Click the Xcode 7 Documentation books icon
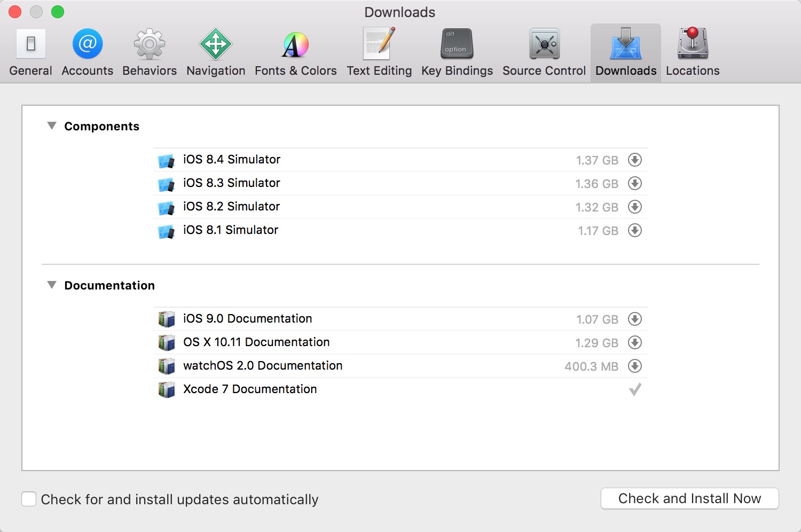This screenshot has height=532, width=801. pos(167,389)
